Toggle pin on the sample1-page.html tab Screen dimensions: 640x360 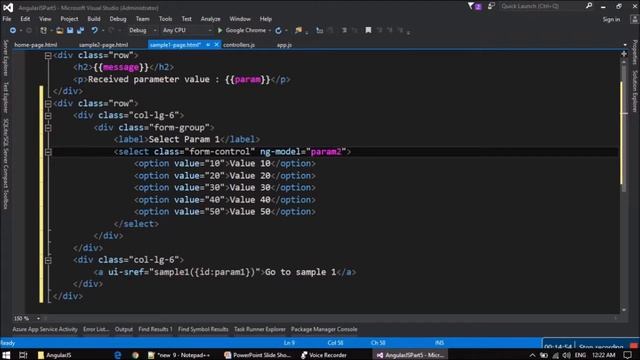208,45
